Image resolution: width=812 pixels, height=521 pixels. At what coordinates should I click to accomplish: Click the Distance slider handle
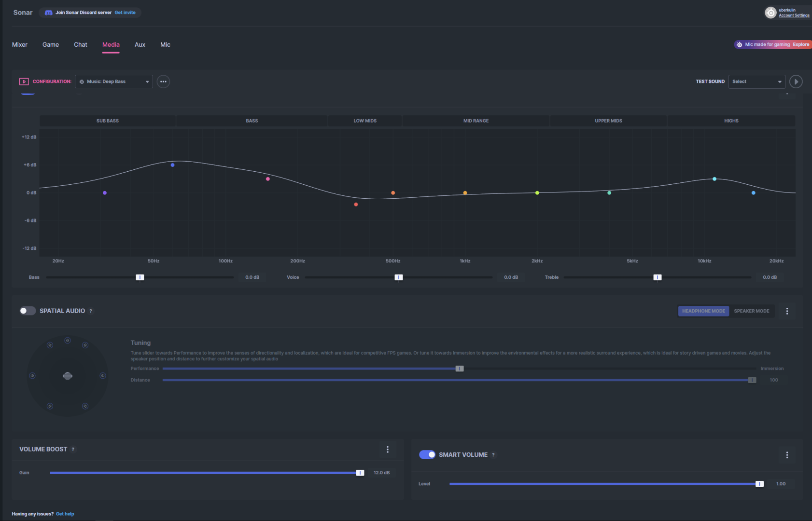tap(752, 380)
